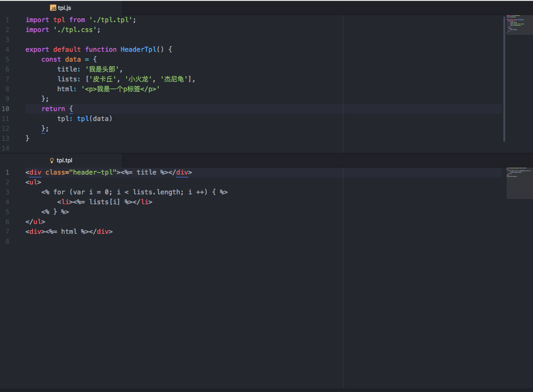The height and width of the screenshot is (392, 533).
Task: Click the 'data' variable name on line 5
Action: 73,59
